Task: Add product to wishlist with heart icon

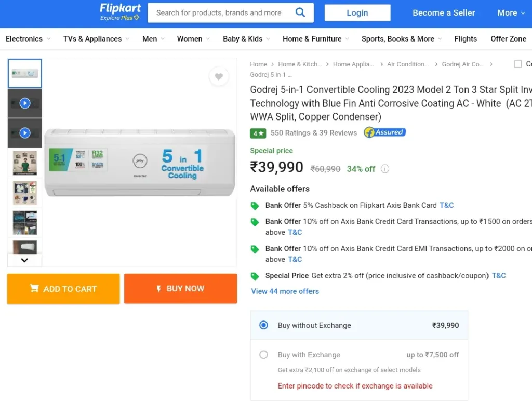Action: point(219,76)
